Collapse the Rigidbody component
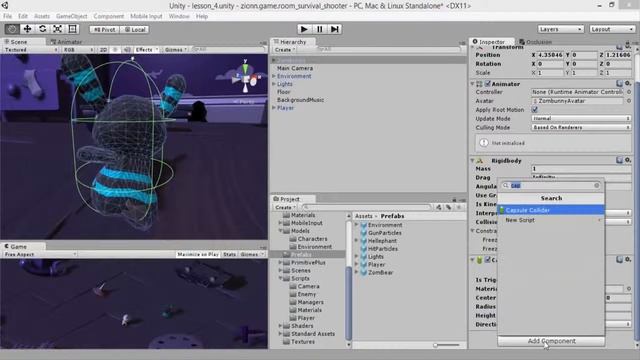The width and height of the screenshot is (640, 360). tap(473, 160)
